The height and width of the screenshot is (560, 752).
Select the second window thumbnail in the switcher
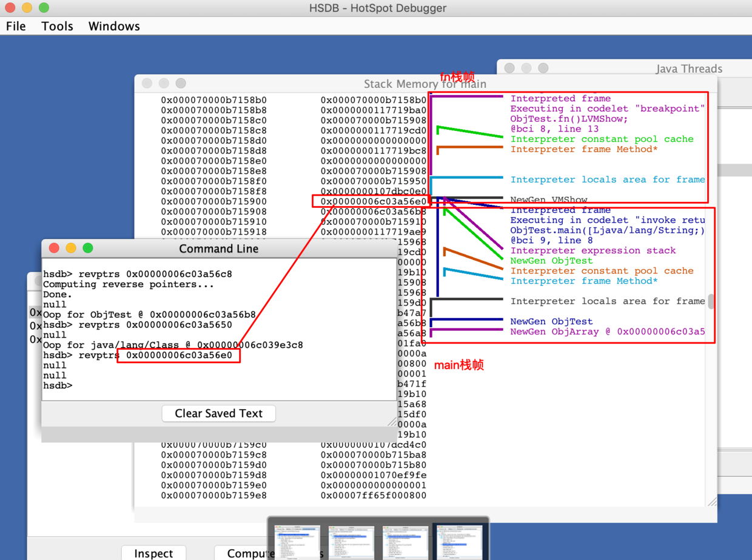pyautogui.click(x=351, y=542)
